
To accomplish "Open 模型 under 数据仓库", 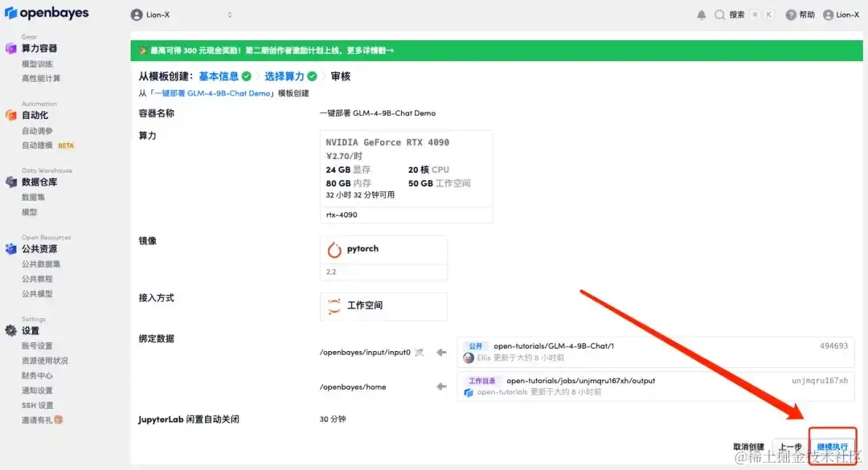I will [x=30, y=212].
